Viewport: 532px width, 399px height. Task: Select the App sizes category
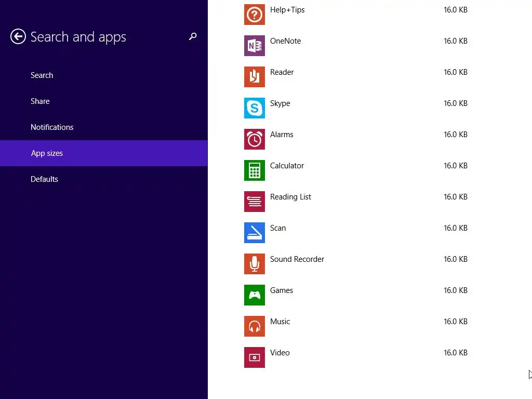[103, 153]
